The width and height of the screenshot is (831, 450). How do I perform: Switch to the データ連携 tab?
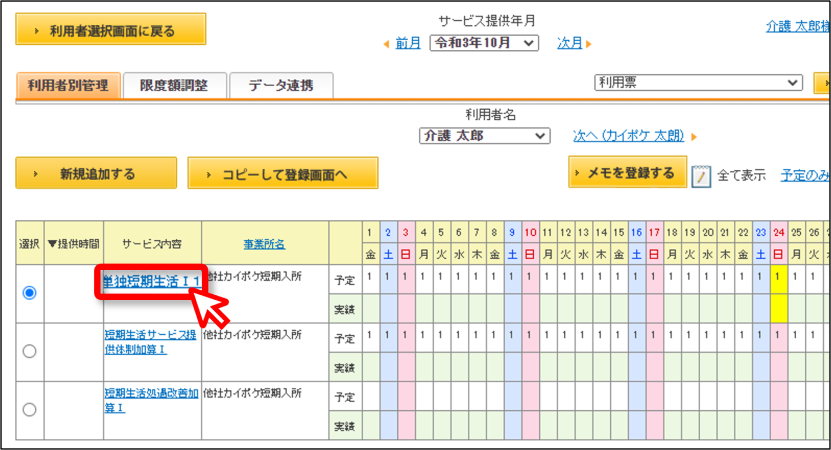281,85
